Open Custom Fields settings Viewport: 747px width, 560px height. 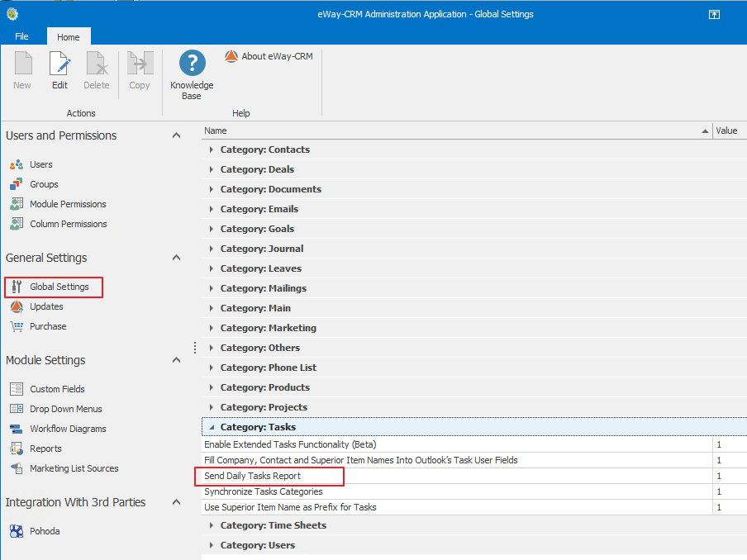coord(58,389)
